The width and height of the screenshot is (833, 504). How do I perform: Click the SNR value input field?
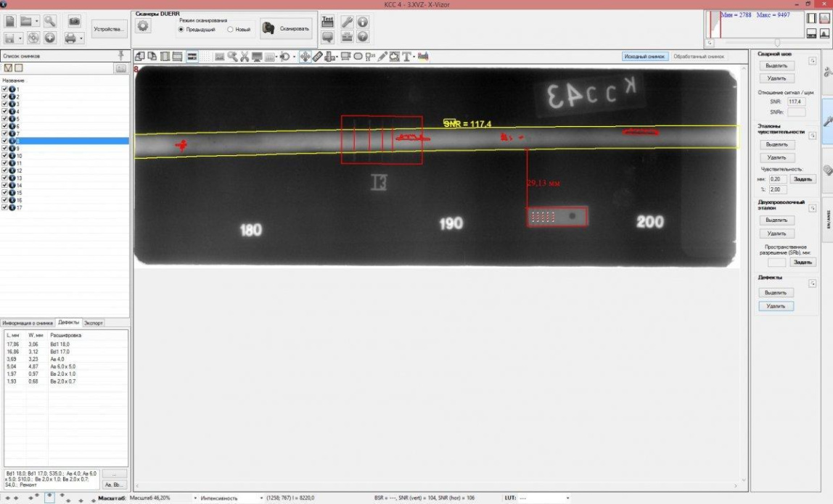(x=796, y=102)
